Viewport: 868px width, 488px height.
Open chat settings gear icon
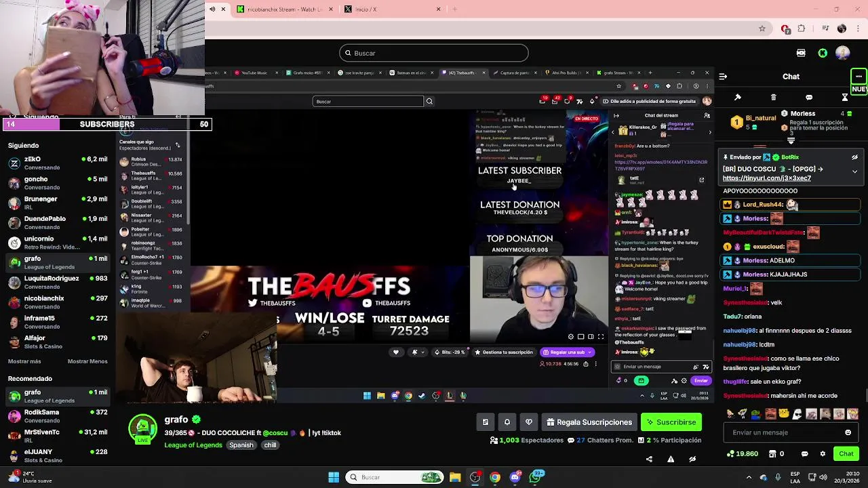(823, 453)
